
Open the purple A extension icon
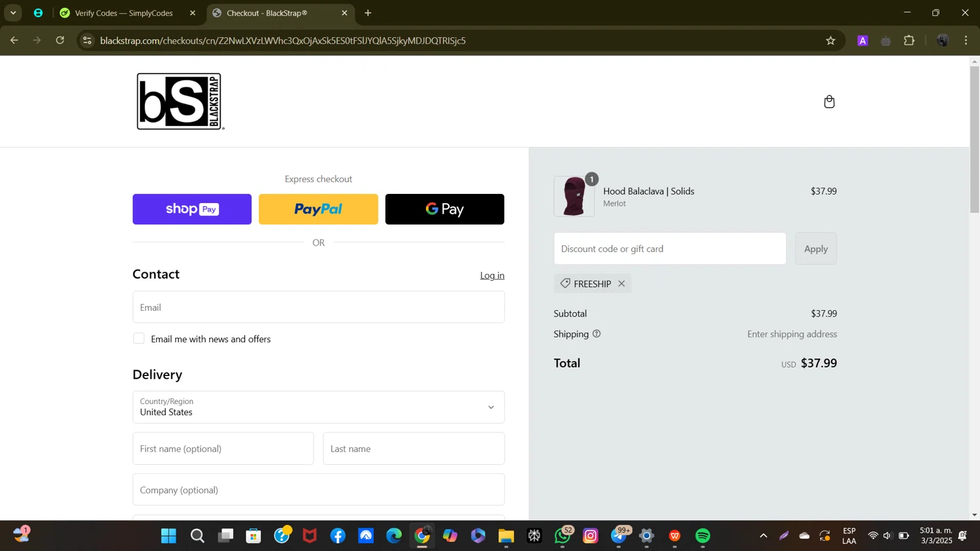pos(862,40)
